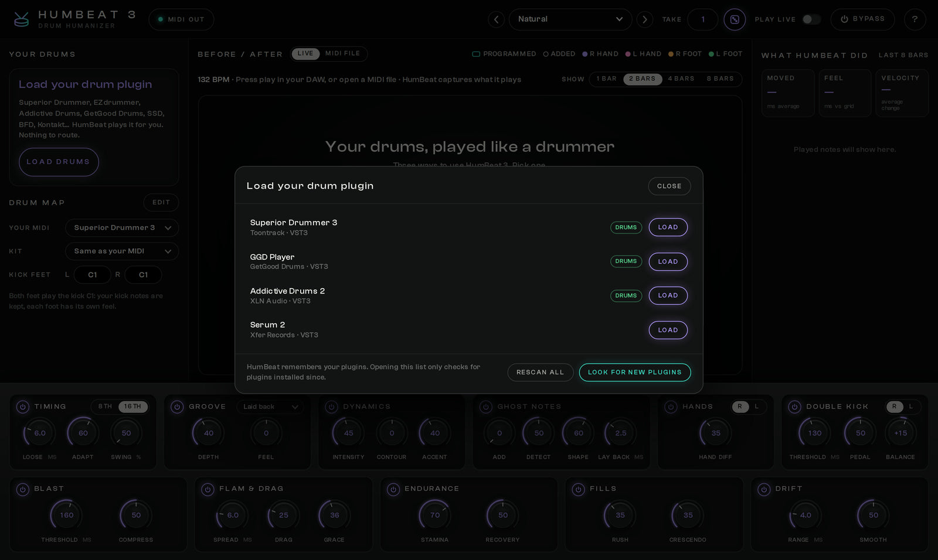Click the Drum Map Edit button
The image size is (938, 560).
pos(161,203)
